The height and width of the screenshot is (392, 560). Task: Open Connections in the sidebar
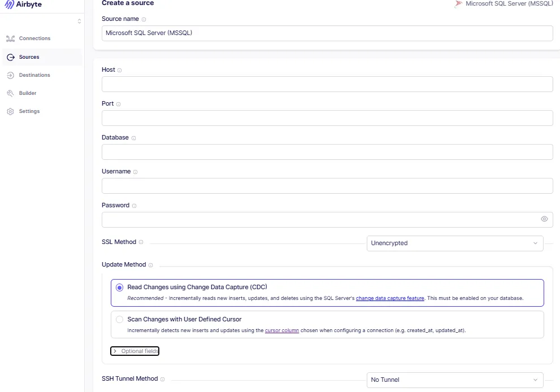pyautogui.click(x=34, y=38)
